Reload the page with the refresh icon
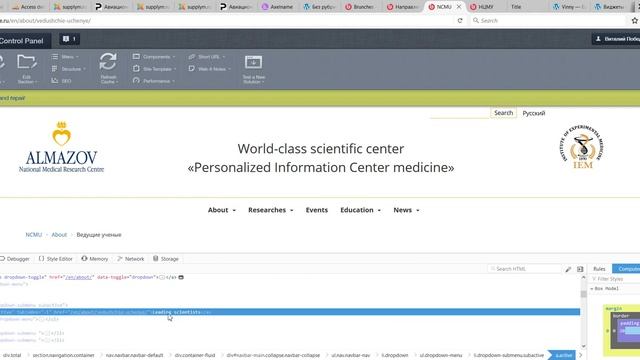 coord(460,20)
